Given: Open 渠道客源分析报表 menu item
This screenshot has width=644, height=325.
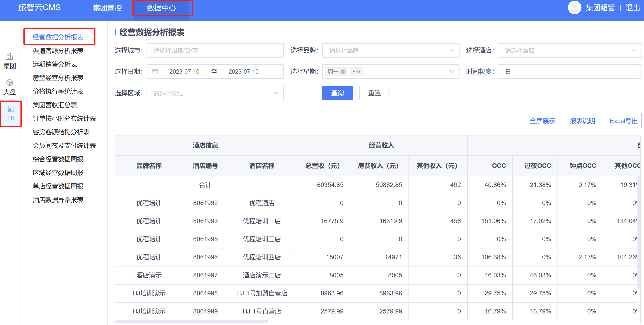Looking at the screenshot, I should 58,51.
